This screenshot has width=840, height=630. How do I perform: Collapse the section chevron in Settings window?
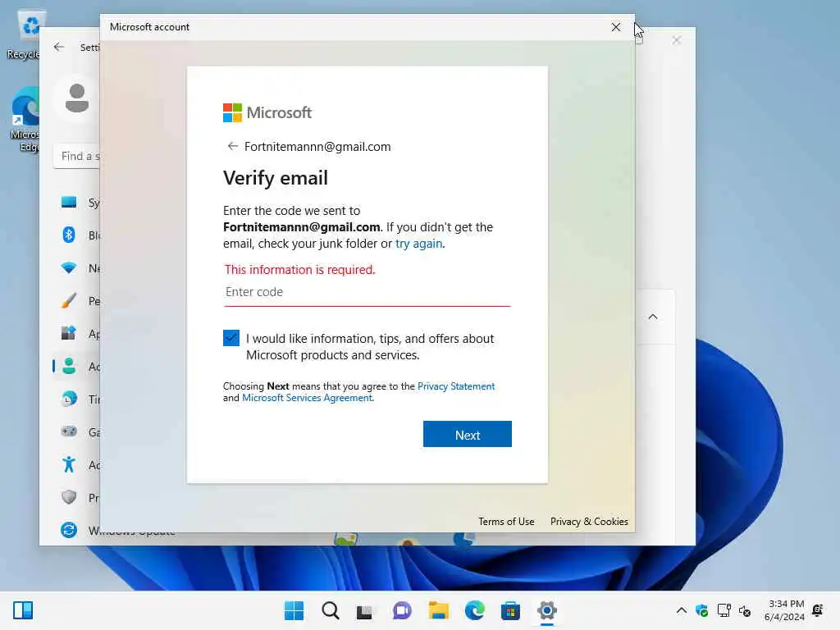pos(652,317)
